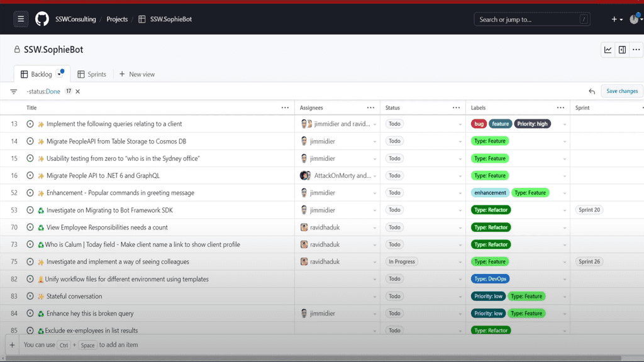This screenshot has width=644, height=362.
Task: Open user avatar menu in header
Action: point(634,19)
